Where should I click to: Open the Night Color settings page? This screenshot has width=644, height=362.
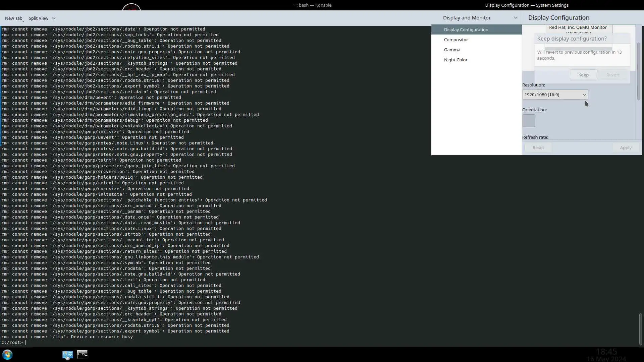coord(455,60)
